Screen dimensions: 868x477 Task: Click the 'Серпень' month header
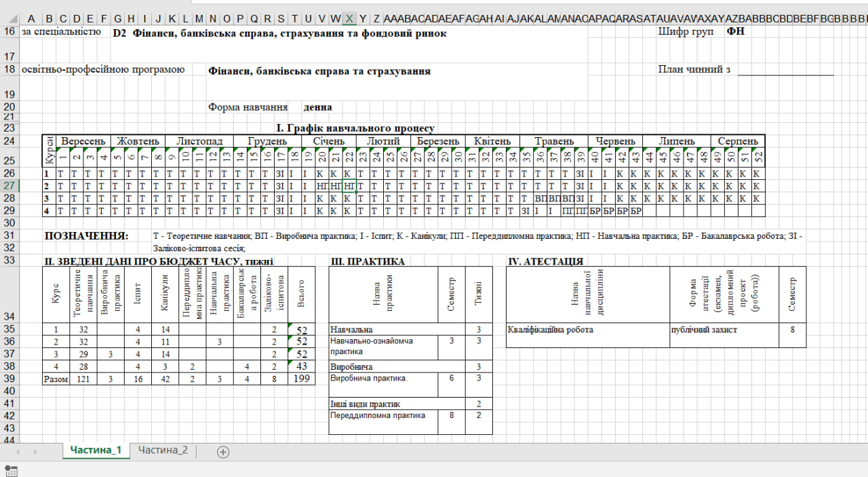[x=738, y=141]
